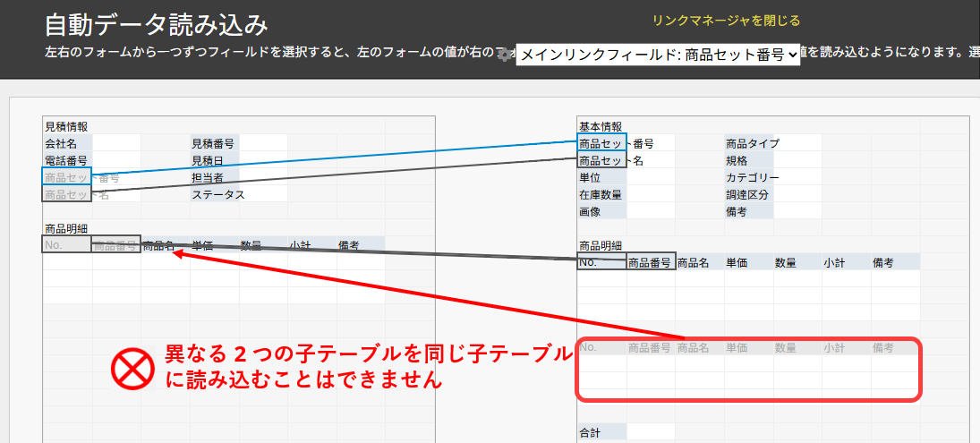The height and width of the screenshot is (443, 980).
Task: Click the 調達区分 field in right form
Action: pyautogui.click(x=747, y=194)
